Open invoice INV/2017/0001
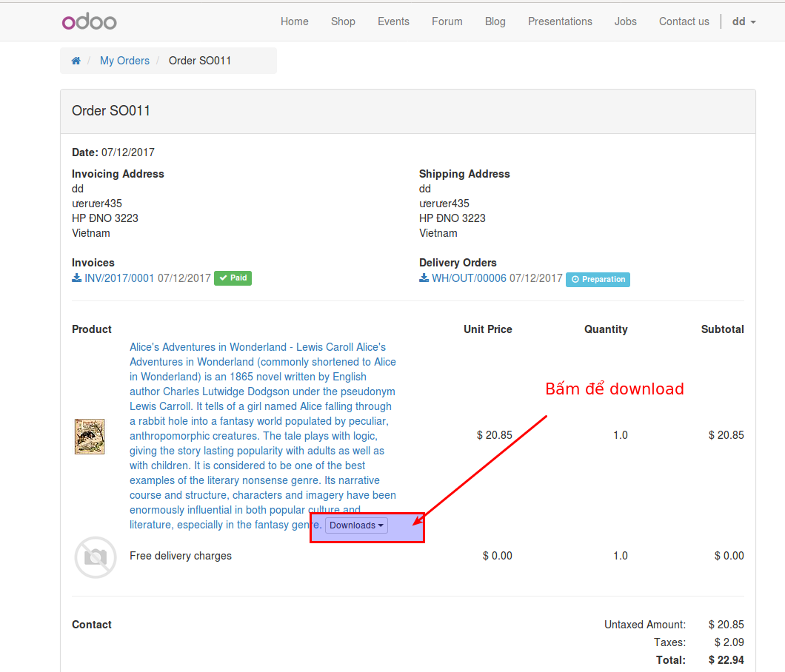Screen dimensions: 785x672 coord(119,278)
